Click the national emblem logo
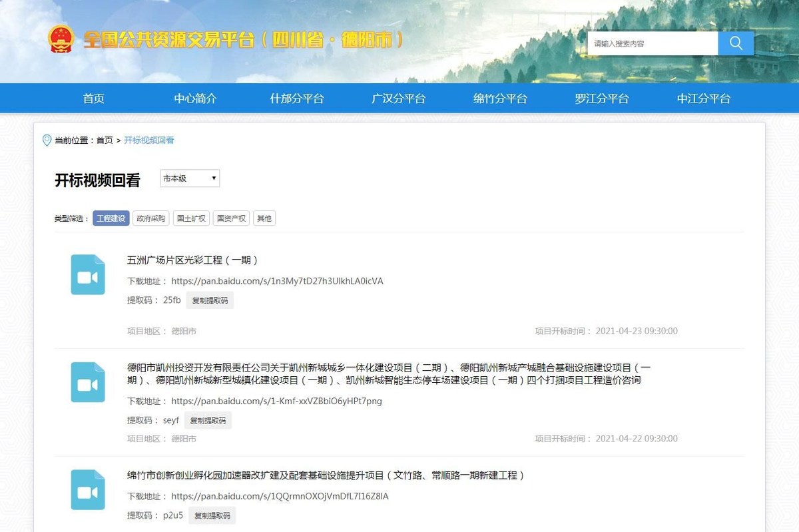The width and height of the screenshot is (799, 532). pyautogui.click(x=61, y=40)
